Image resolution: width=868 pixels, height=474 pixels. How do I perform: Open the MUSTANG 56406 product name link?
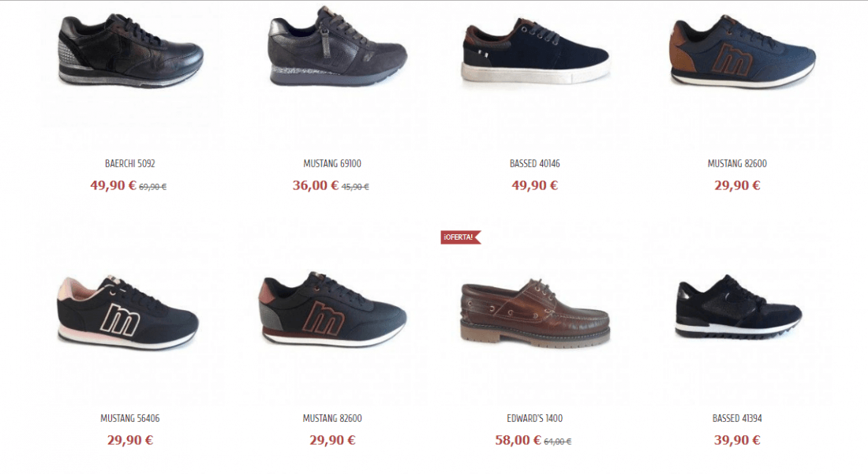(x=130, y=419)
